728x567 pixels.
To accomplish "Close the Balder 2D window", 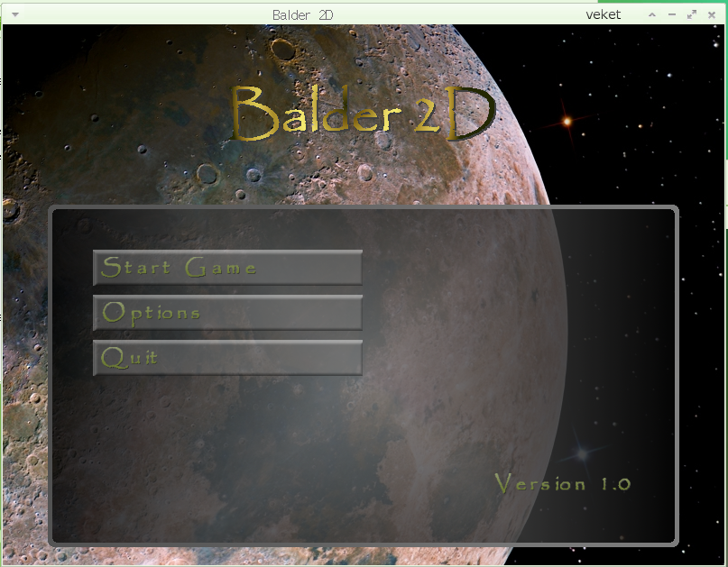I will point(711,14).
